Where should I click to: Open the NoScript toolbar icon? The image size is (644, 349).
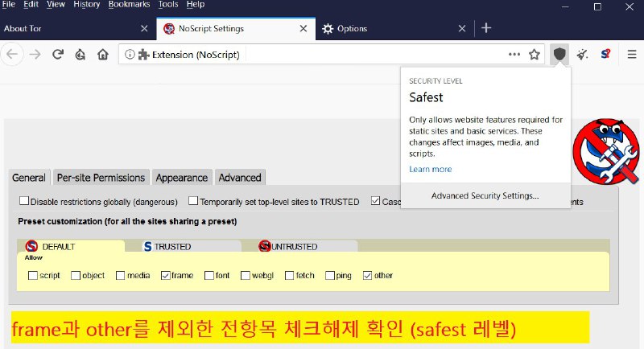[605, 54]
